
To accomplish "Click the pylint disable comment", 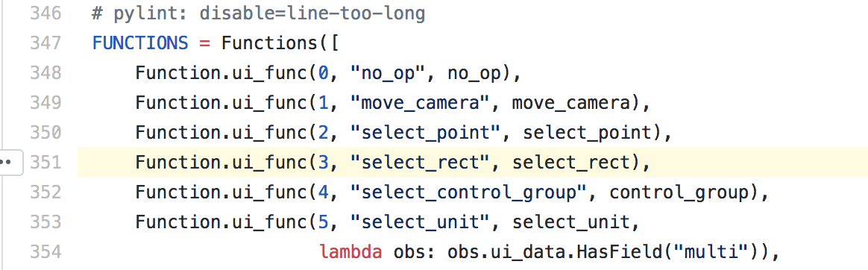I will click(259, 14).
